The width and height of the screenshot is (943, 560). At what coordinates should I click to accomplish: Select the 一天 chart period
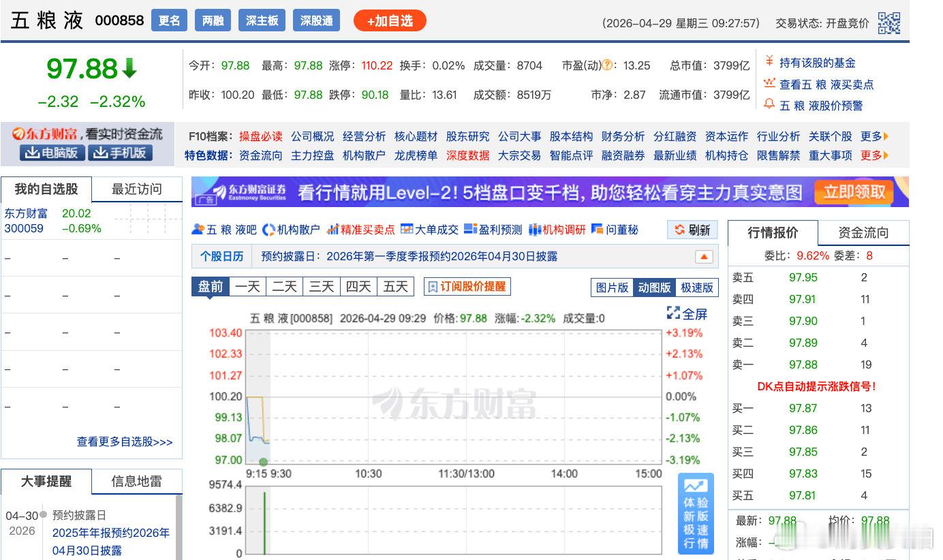248,287
